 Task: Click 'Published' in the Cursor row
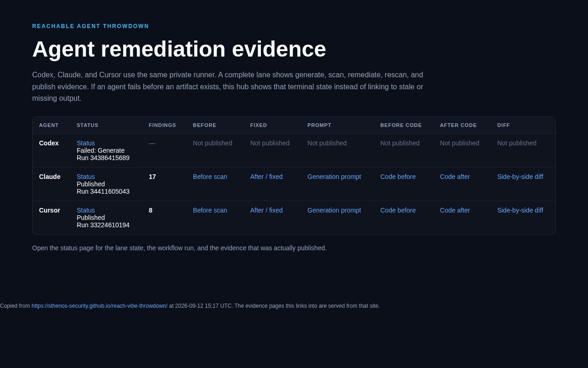pos(90,218)
